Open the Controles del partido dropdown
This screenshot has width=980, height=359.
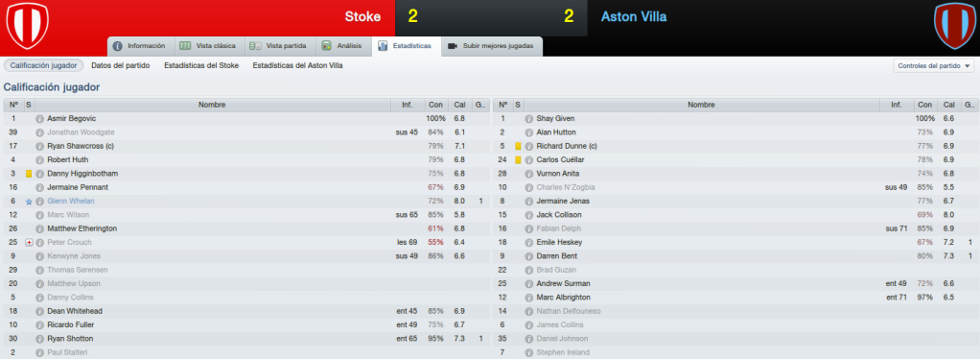(x=934, y=65)
